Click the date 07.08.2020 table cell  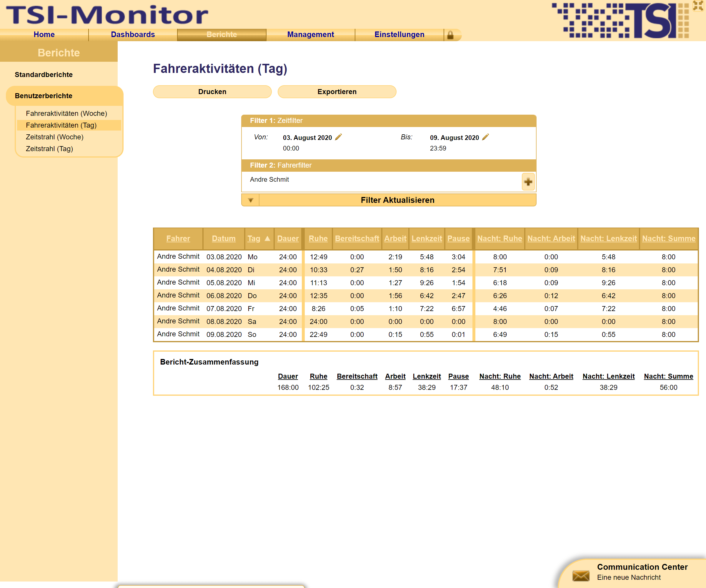224,308
